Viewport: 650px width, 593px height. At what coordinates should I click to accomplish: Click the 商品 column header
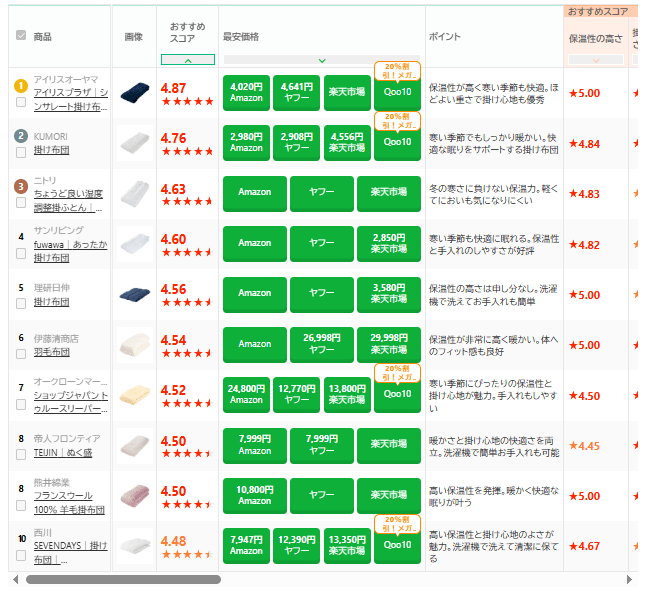[x=43, y=37]
